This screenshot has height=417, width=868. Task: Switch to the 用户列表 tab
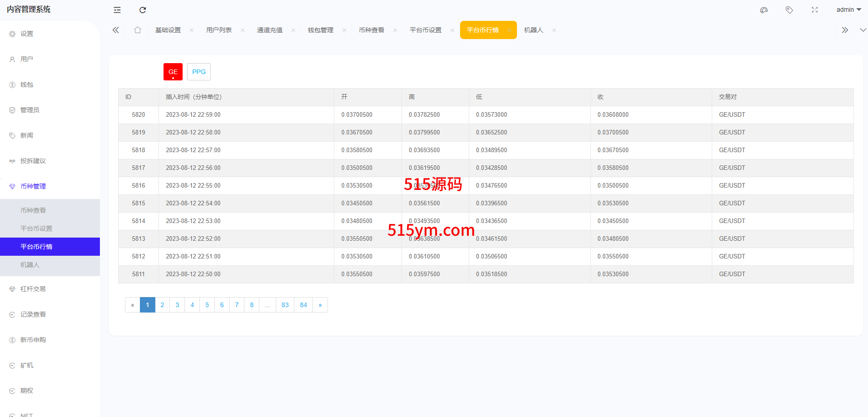point(219,30)
